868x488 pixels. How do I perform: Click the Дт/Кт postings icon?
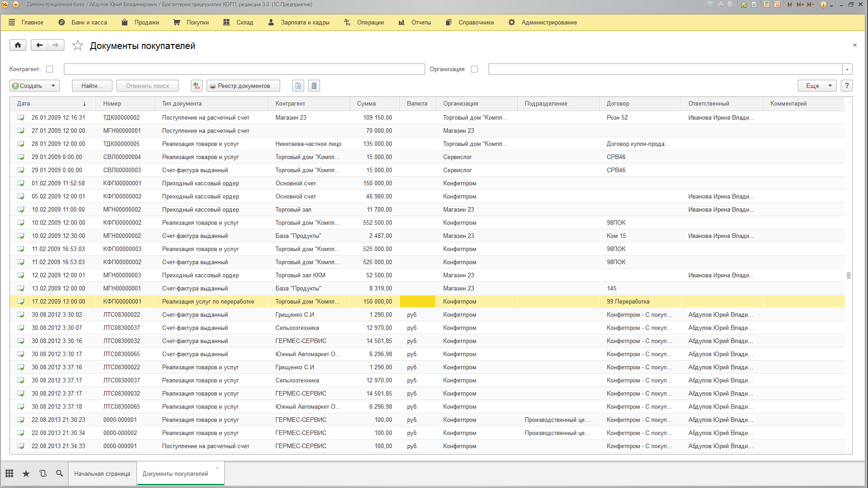pyautogui.click(x=196, y=86)
